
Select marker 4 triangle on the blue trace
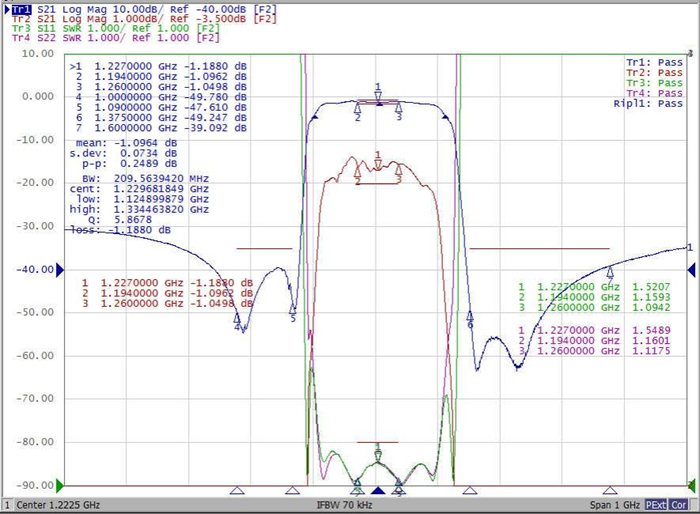tap(237, 318)
